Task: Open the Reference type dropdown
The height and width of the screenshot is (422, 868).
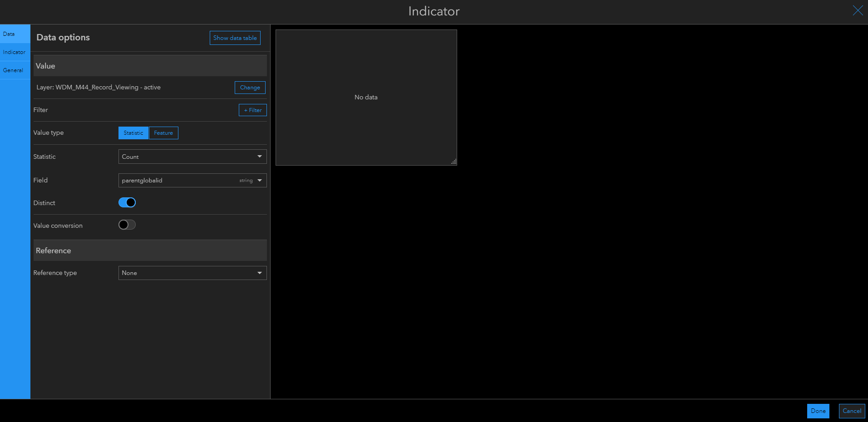Action: pos(192,273)
